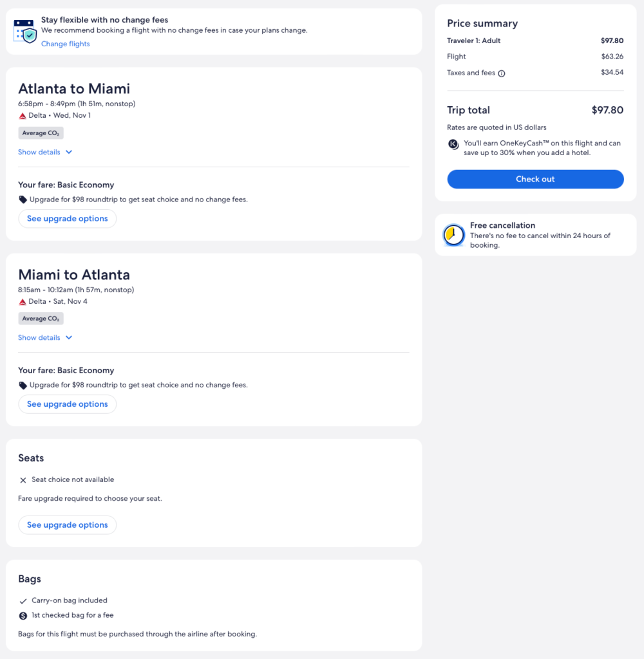Click the Average CO₂ badge on the Miami to Atlanta flight
Image resolution: width=644 pixels, height=659 pixels.
41,319
